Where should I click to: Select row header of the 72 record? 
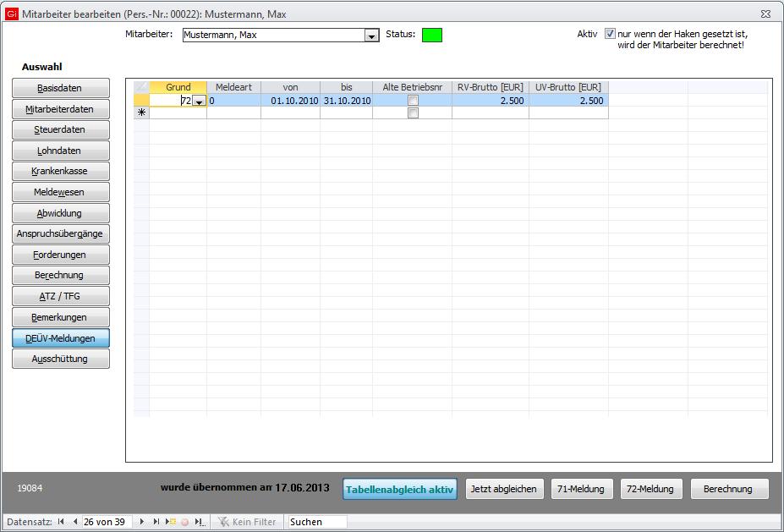point(141,101)
